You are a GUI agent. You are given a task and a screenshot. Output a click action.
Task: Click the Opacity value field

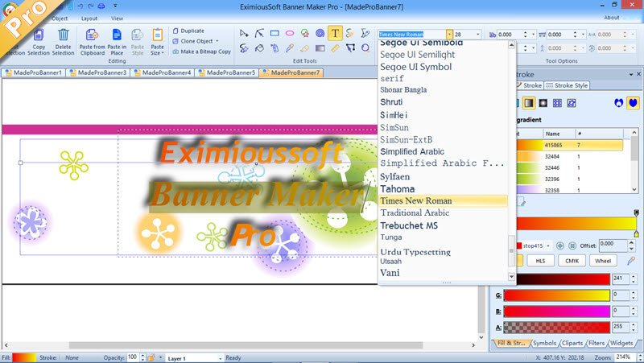[133, 357]
